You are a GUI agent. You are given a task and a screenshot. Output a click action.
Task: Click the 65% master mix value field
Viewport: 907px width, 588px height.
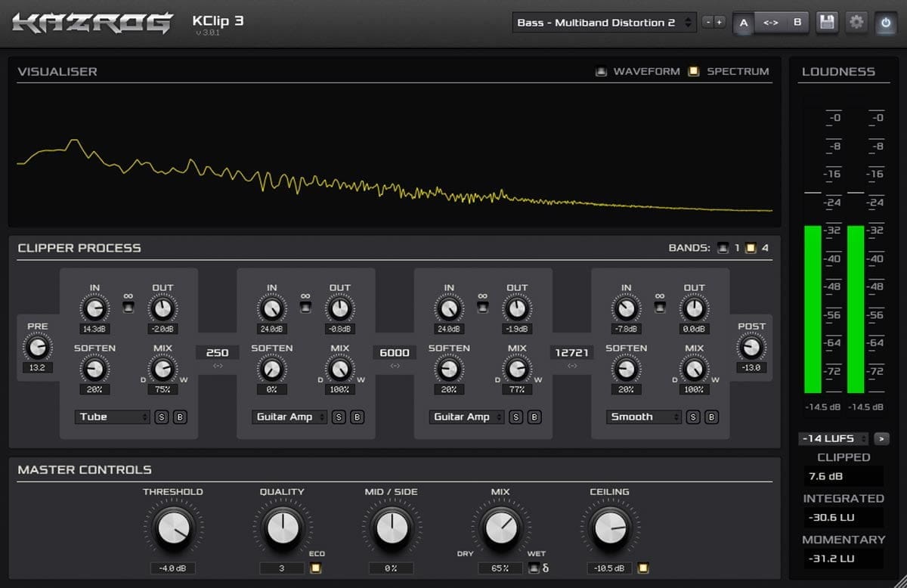[x=500, y=568]
